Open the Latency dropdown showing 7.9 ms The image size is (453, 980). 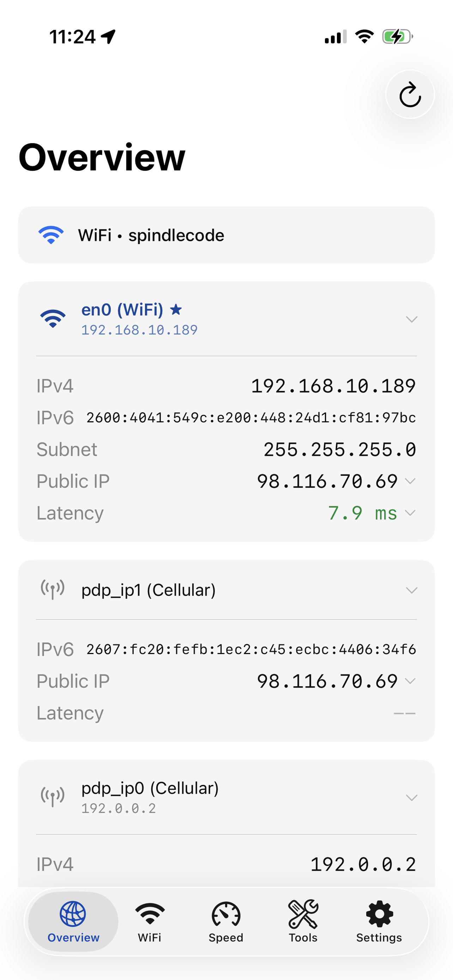411,513
